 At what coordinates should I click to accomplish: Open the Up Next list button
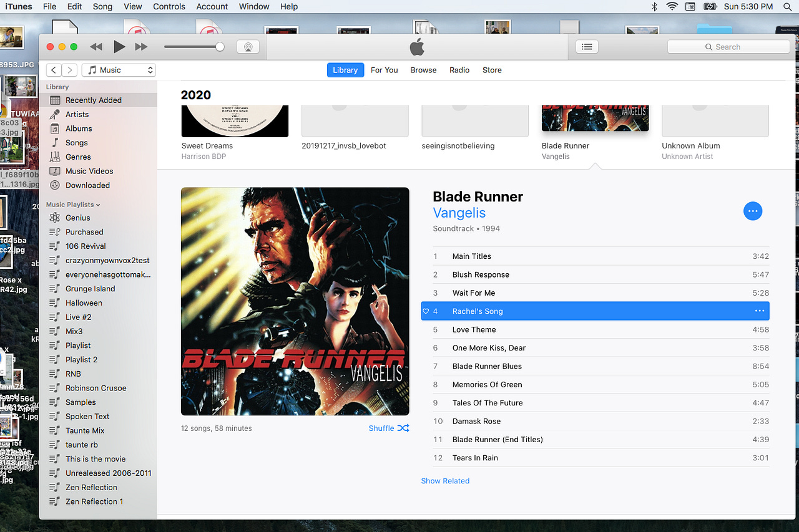point(586,47)
